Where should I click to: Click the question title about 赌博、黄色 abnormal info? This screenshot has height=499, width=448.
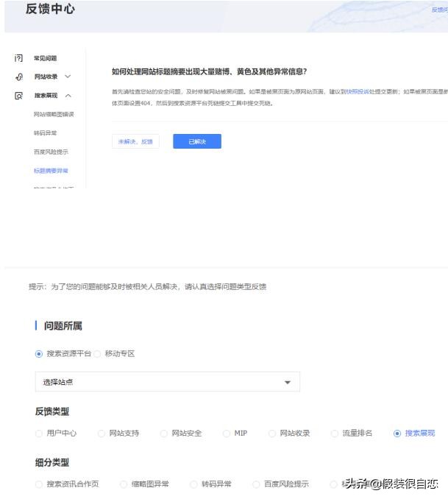coord(209,71)
